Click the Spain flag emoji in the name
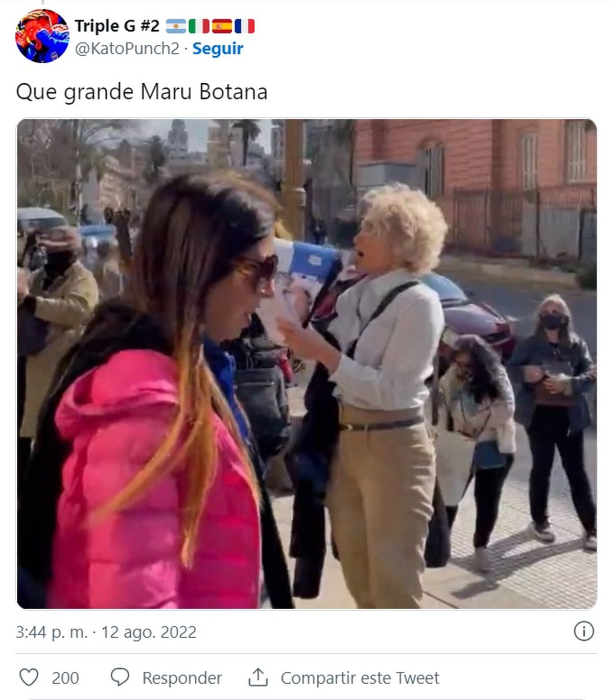The width and height of the screenshot is (613, 700). click(x=222, y=26)
